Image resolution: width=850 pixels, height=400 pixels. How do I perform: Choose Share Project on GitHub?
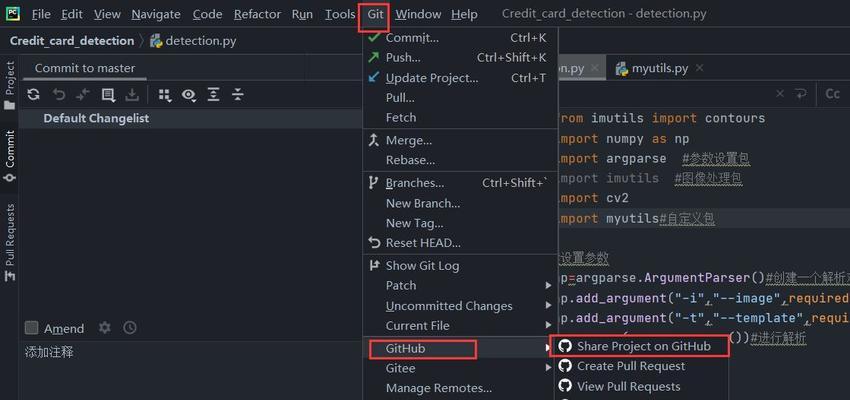[x=643, y=346]
